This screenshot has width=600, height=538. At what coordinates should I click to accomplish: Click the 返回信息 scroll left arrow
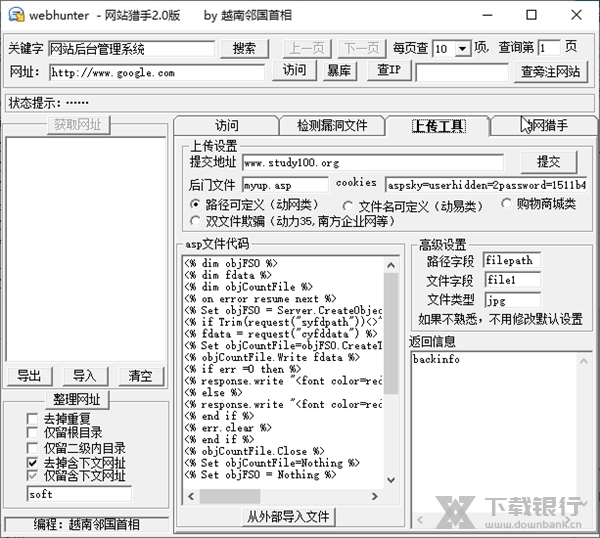pyautogui.click(x=420, y=520)
